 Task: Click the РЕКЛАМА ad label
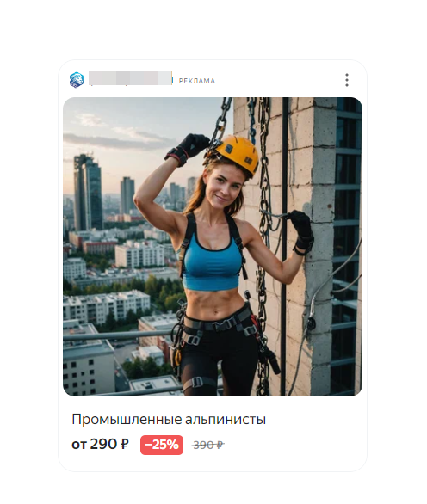coord(197,81)
